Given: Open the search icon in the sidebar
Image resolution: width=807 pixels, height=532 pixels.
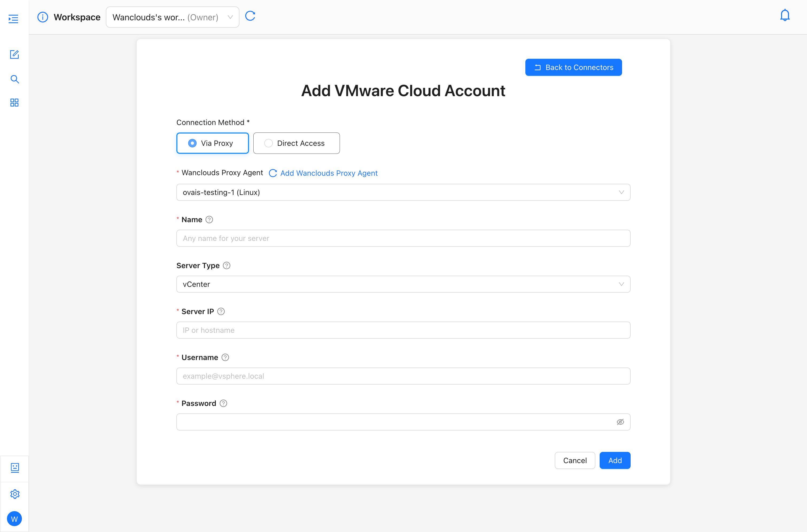Looking at the screenshot, I should (x=15, y=79).
